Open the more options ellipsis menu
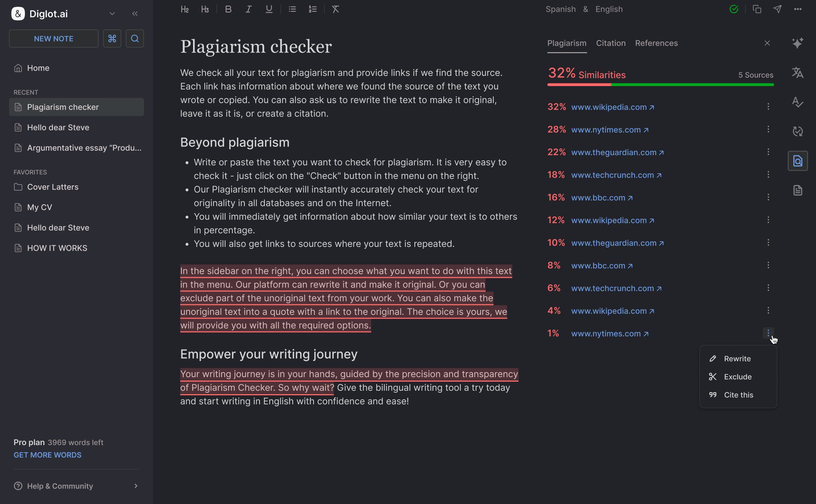This screenshot has width=816, height=504. [798, 9]
